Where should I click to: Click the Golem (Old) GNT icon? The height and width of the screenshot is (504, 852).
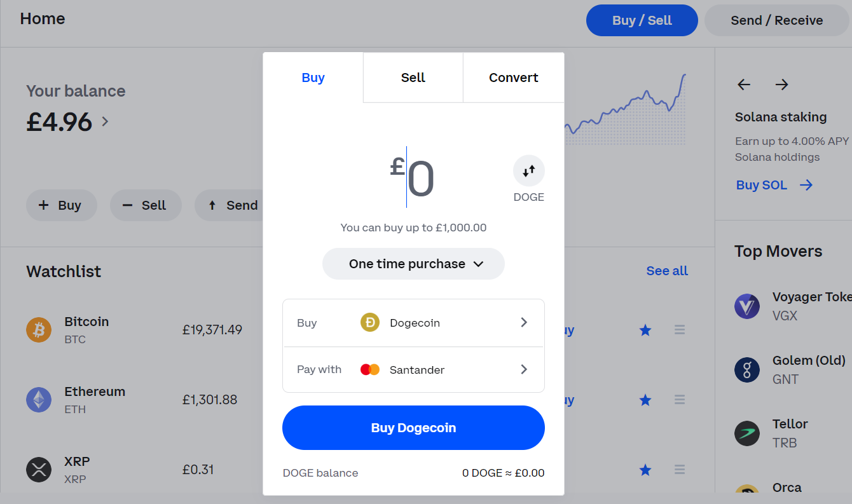pyautogui.click(x=747, y=369)
